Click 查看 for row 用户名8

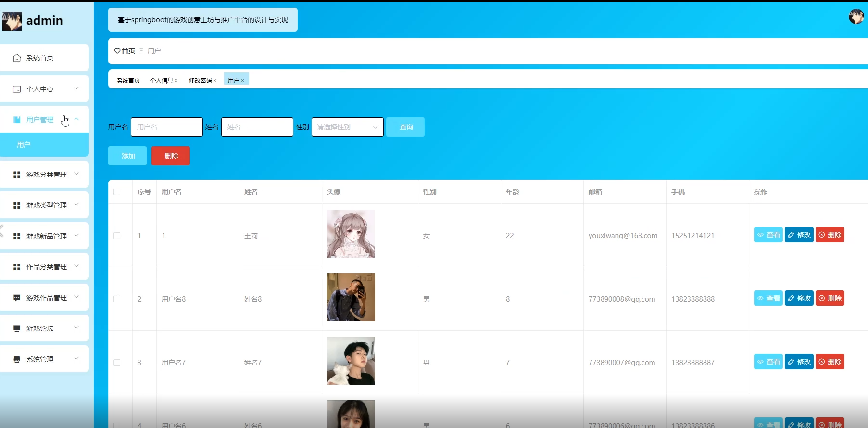point(768,298)
